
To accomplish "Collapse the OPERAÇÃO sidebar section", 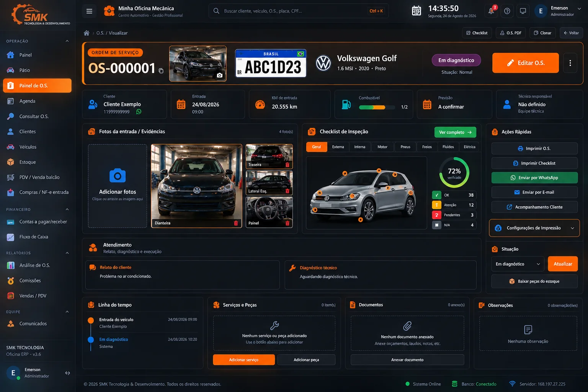I will (x=67, y=41).
